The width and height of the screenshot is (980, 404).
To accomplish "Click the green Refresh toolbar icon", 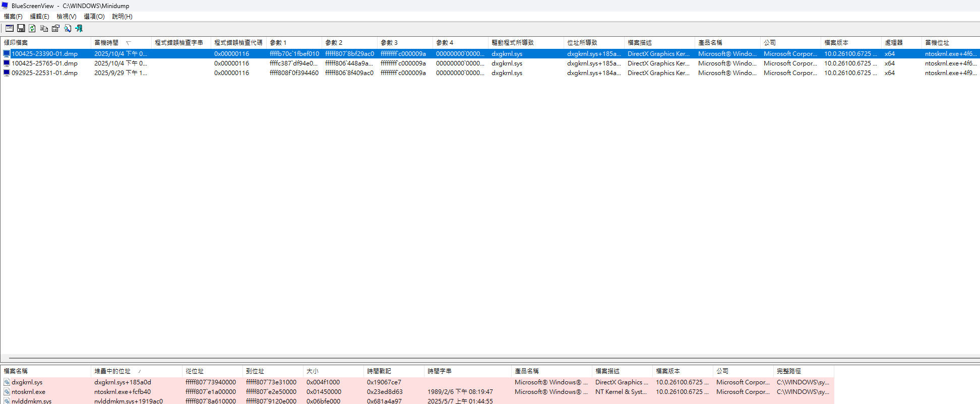I will click(32, 28).
